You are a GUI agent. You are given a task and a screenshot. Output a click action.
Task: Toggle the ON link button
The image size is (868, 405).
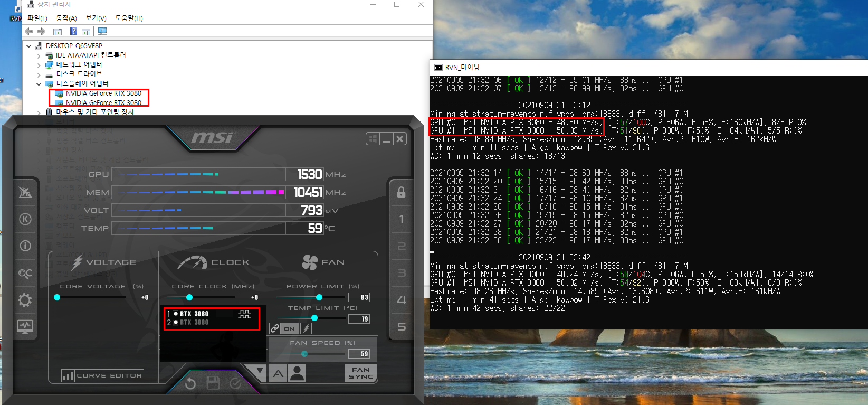[x=289, y=328]
